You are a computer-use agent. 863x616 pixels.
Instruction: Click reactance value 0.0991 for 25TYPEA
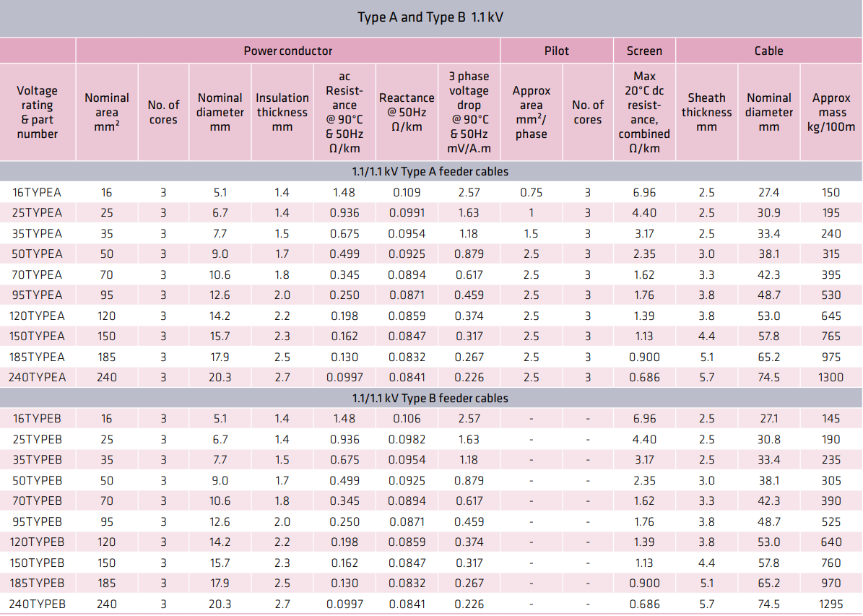pyautogui.click(x=407, y=213)
